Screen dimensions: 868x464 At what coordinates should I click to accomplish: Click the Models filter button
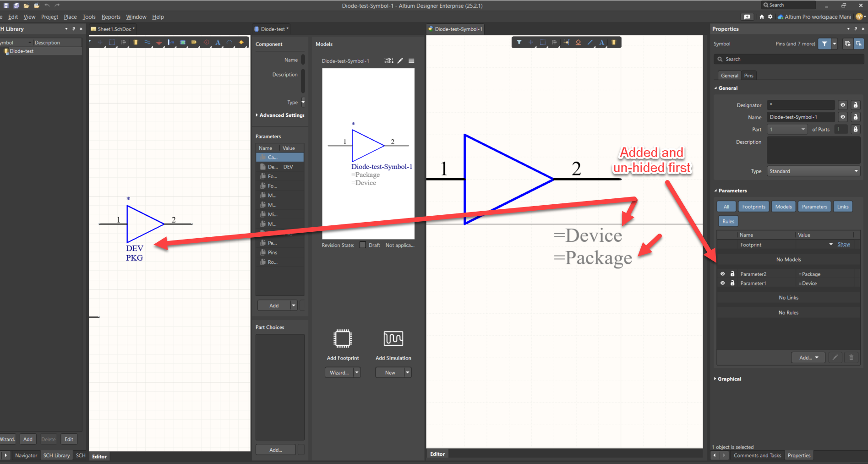coord(783,207)
